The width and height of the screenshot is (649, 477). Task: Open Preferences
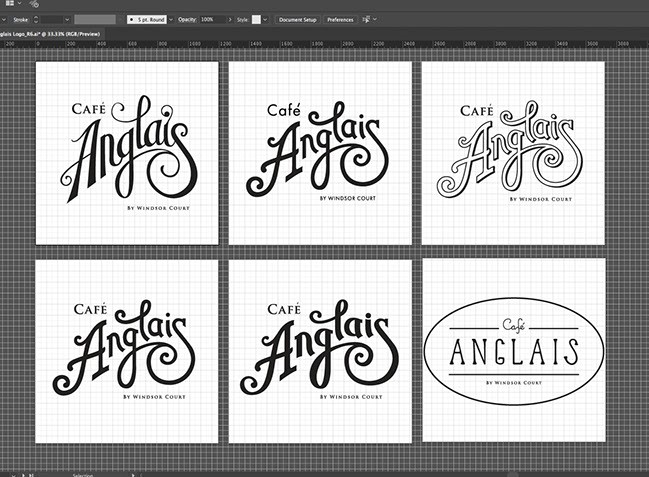tap(340, 19)
